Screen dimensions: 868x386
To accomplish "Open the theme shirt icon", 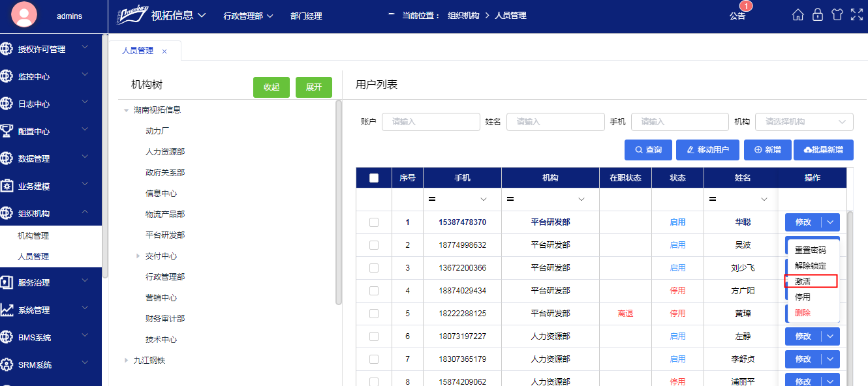I will (x=837, y=15).
